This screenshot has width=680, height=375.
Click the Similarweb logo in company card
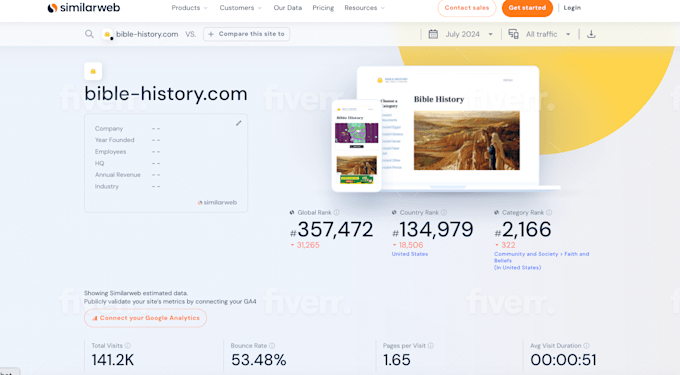tap(217, 202)
